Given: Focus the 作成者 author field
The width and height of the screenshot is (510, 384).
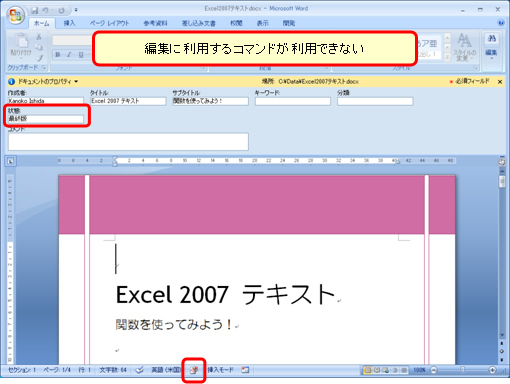Looking at the screenshot, I should tap(46, 101).
